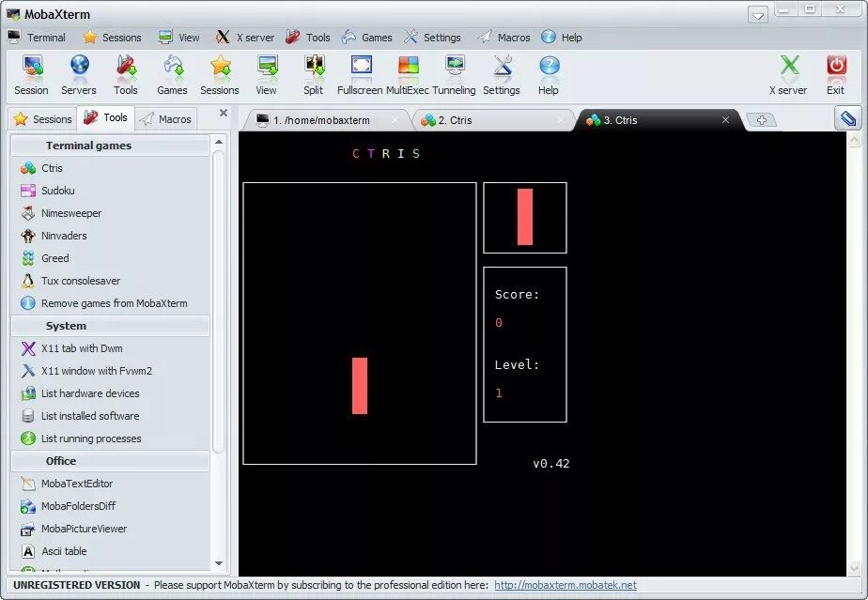Image resolution: width=868 pixels, height=600 pixels.
Task: Click sidebar scrollbar down arrow
Action: [219, 563]
